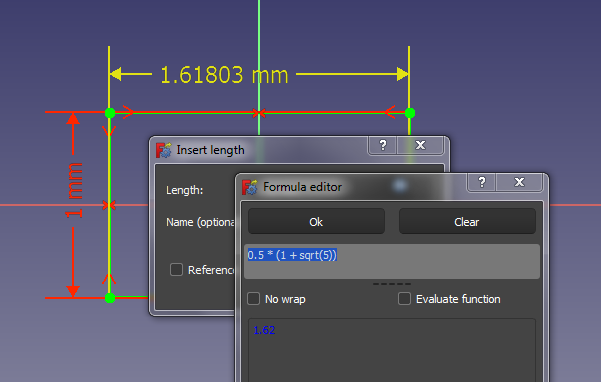The height and width of the screenshot is (382, 601).
Task: Click the Clear button in Formula editor
Action: (467, 221)
